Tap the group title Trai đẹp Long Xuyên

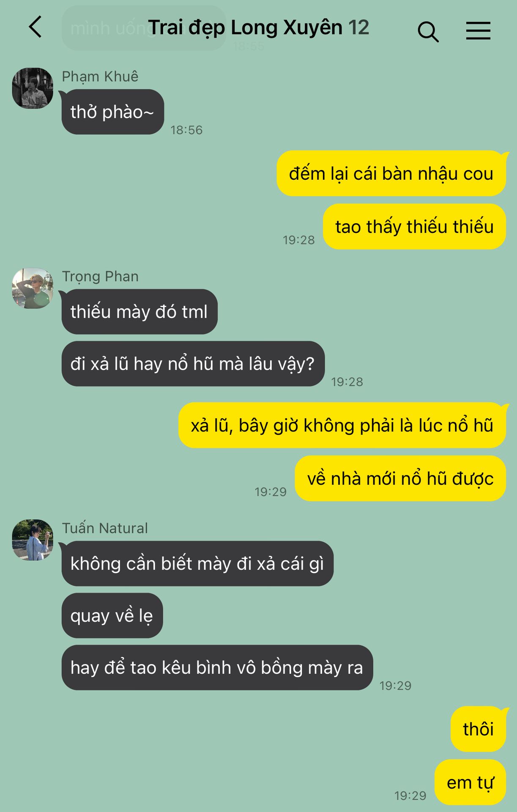pyautogui.click(x=246, y=28)
